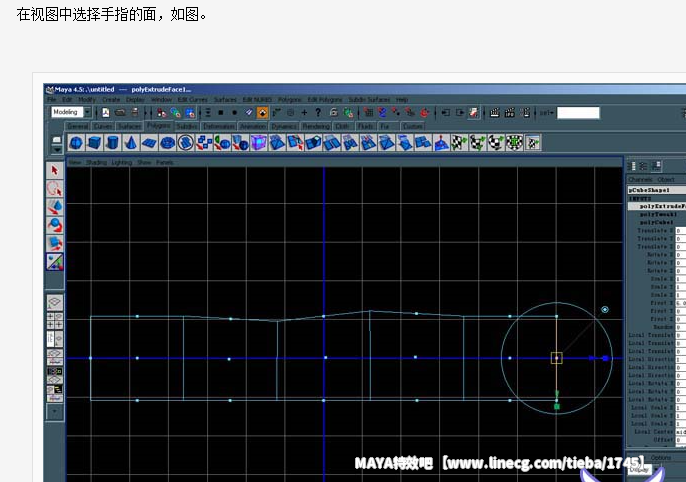Switch to the Subdivs shelf tab

(x=187, y=126)
